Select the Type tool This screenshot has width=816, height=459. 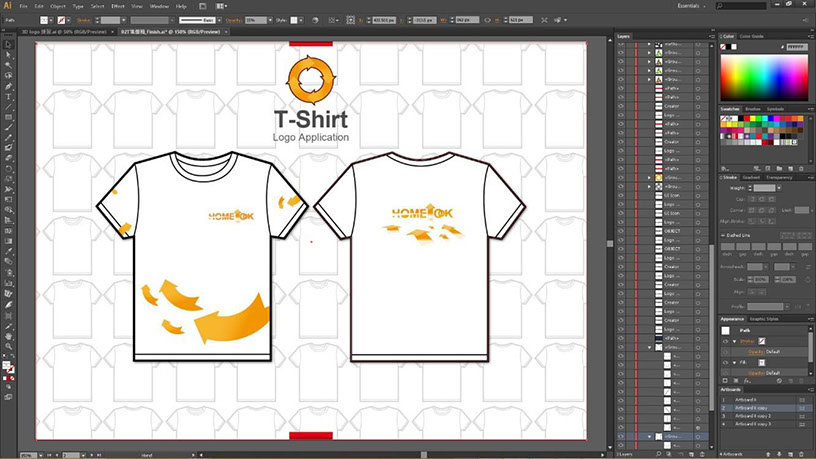pos(7,96)
